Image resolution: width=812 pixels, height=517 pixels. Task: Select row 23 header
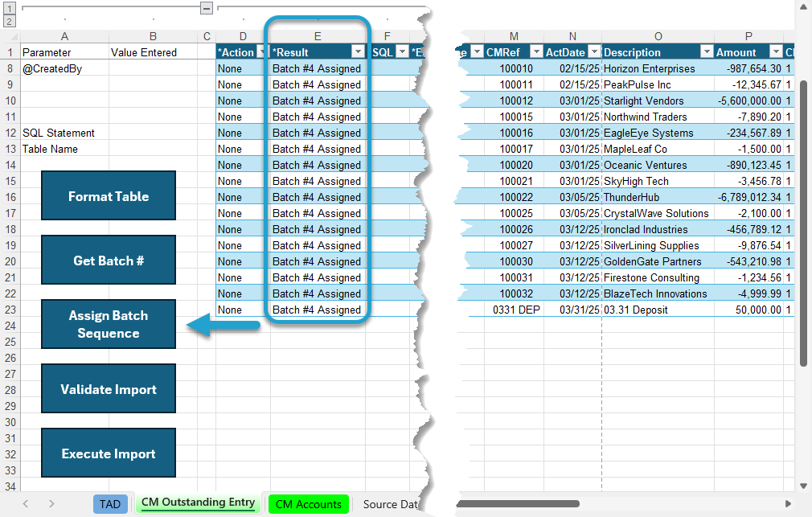point(10,310)
